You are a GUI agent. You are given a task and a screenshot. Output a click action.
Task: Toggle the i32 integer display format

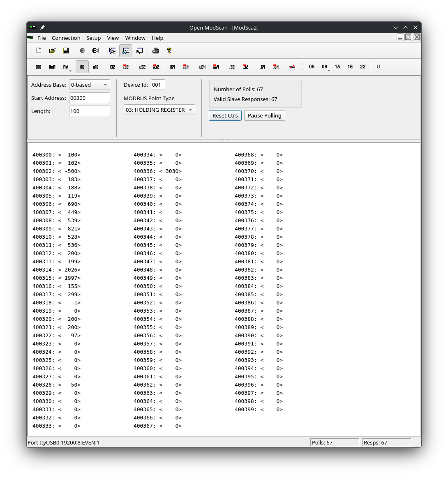click(x=112, y=67)
